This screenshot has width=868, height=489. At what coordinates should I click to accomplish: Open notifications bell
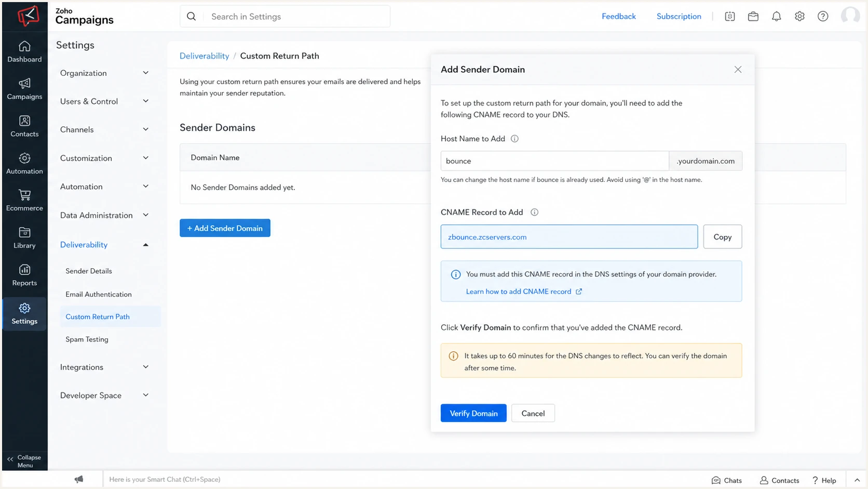[777, 17]
